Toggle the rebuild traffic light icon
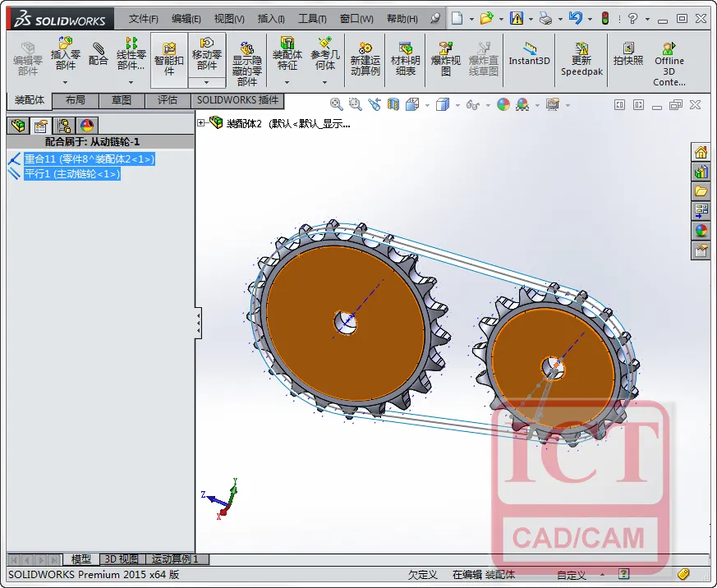 605,18
